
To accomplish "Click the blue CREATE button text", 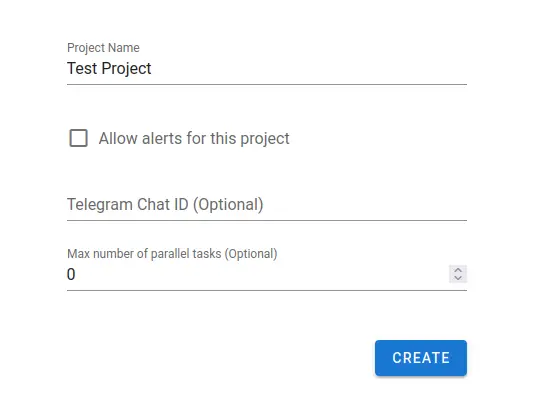I will [421, 358].
